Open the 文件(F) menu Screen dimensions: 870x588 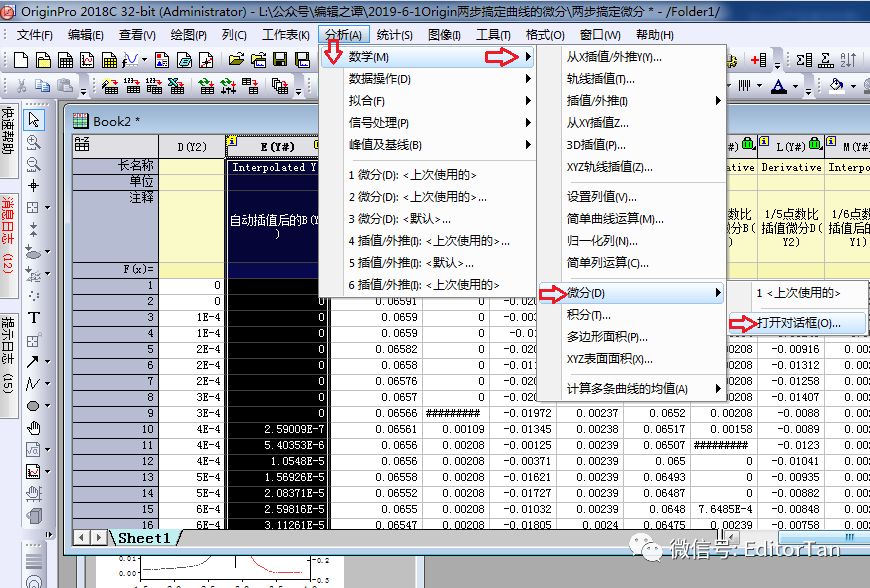click(x=34, y=35)
